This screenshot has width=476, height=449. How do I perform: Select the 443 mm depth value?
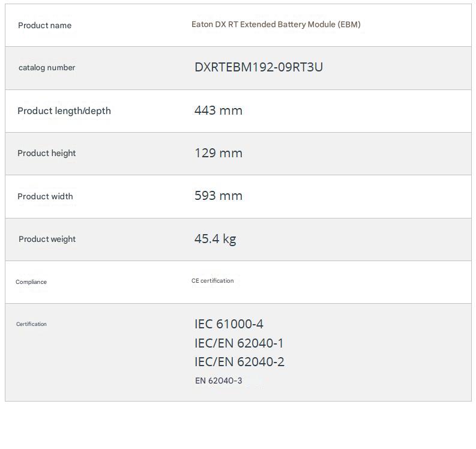tap(218, 110)
